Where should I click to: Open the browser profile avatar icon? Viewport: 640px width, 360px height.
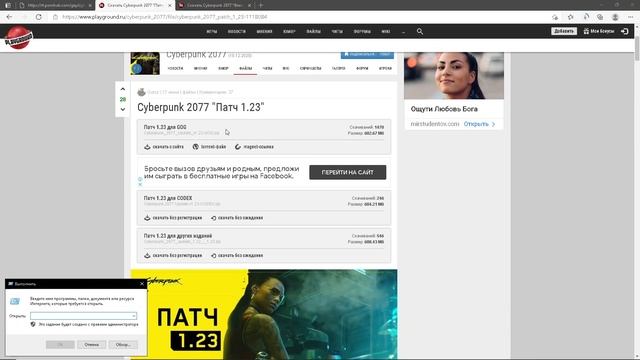(615, 17)
